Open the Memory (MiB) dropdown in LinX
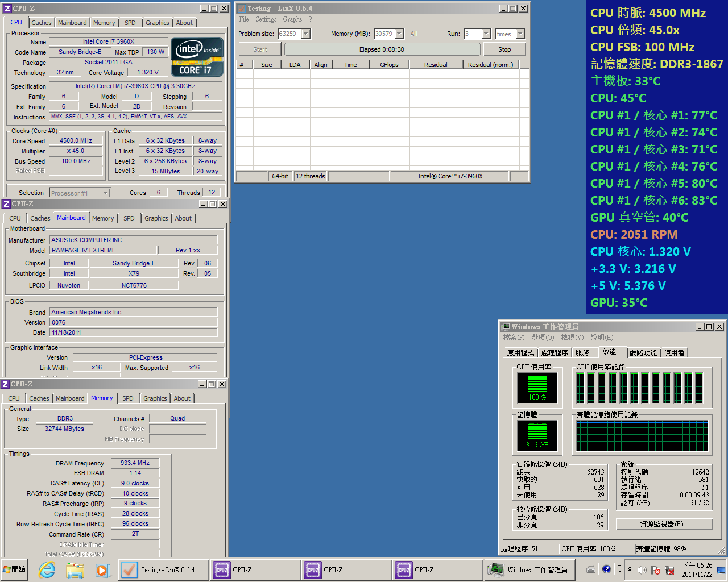The height and width of the screenshot is (582, 728). 399,34
